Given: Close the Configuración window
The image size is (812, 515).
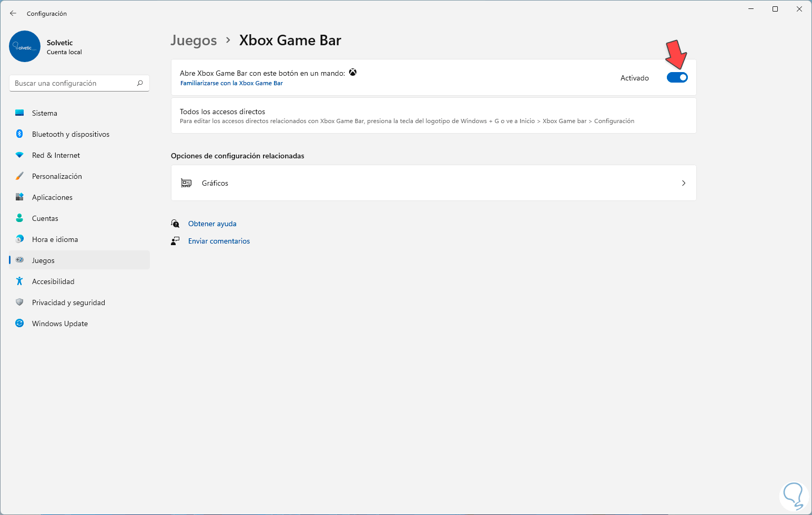Looking at the screenshot, I should (799, 9).
